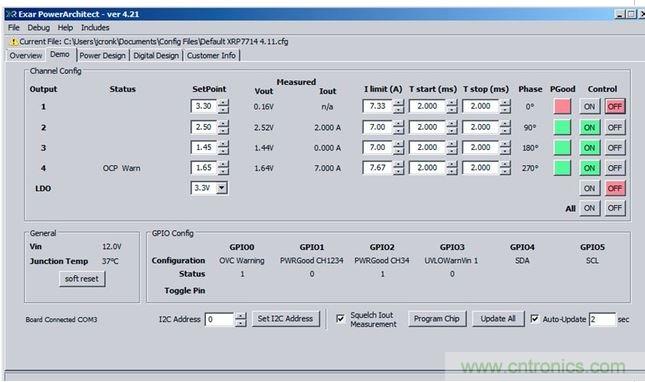Turn All outputs OFF
Screen dimensions: 645x382
[615, 208]
